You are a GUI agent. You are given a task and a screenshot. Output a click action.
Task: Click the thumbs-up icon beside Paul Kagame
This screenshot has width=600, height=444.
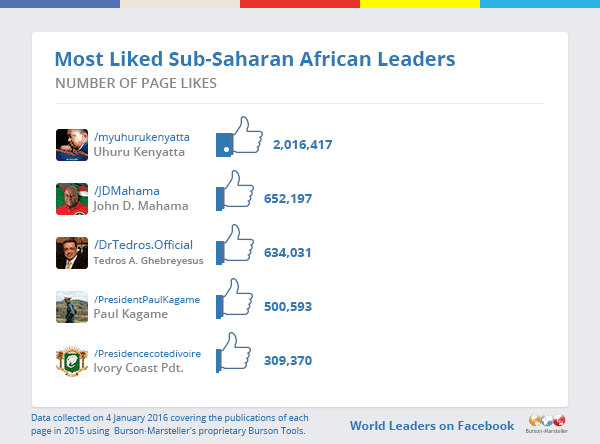click(x=235, y=299)
